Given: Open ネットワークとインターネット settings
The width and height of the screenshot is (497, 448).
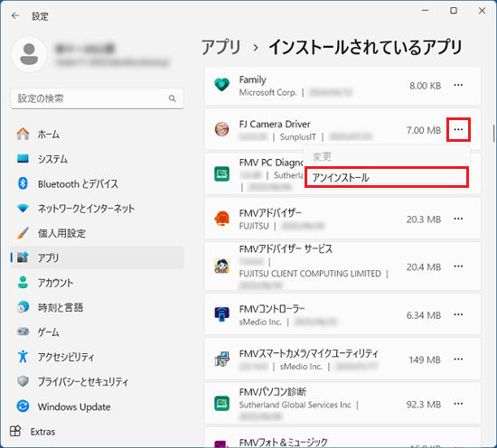Looking at the screenshot, I should (97, 209).
